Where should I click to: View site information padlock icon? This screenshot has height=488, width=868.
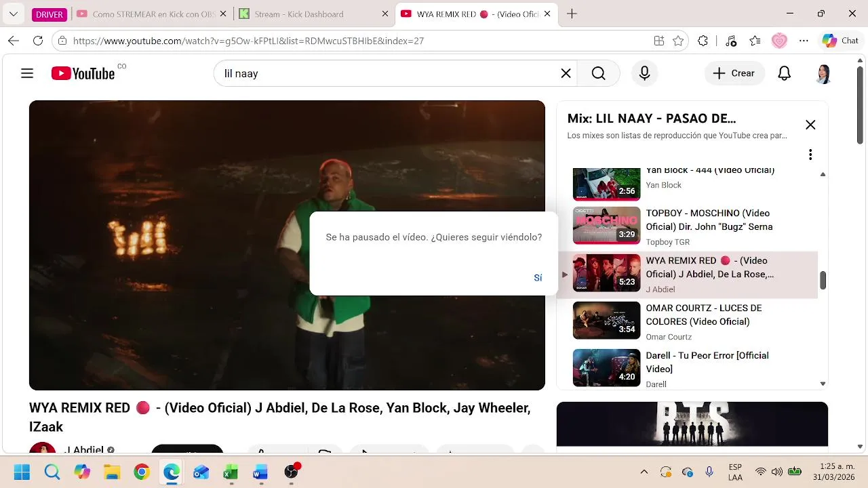tap(62, 41)
